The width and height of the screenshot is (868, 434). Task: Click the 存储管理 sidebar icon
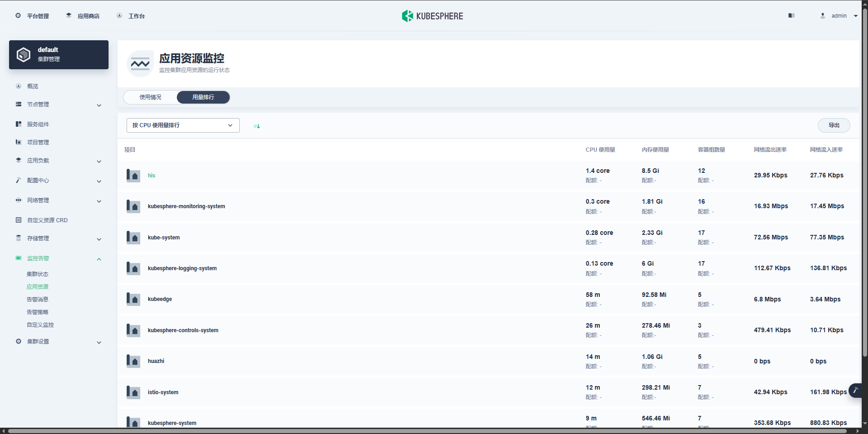(x=19, y=238)
